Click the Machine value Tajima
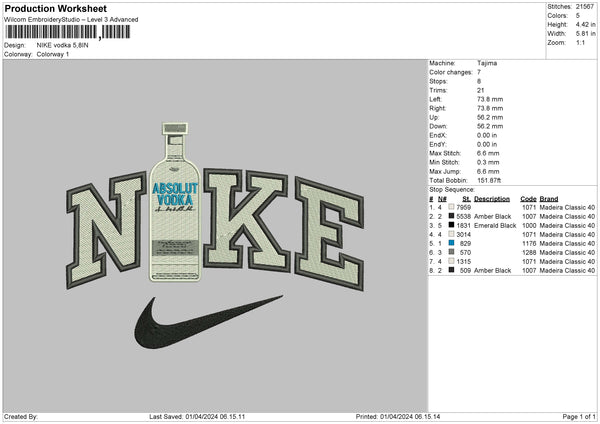The height and width of the screenshot is (424, 600). tap(487, 63)
